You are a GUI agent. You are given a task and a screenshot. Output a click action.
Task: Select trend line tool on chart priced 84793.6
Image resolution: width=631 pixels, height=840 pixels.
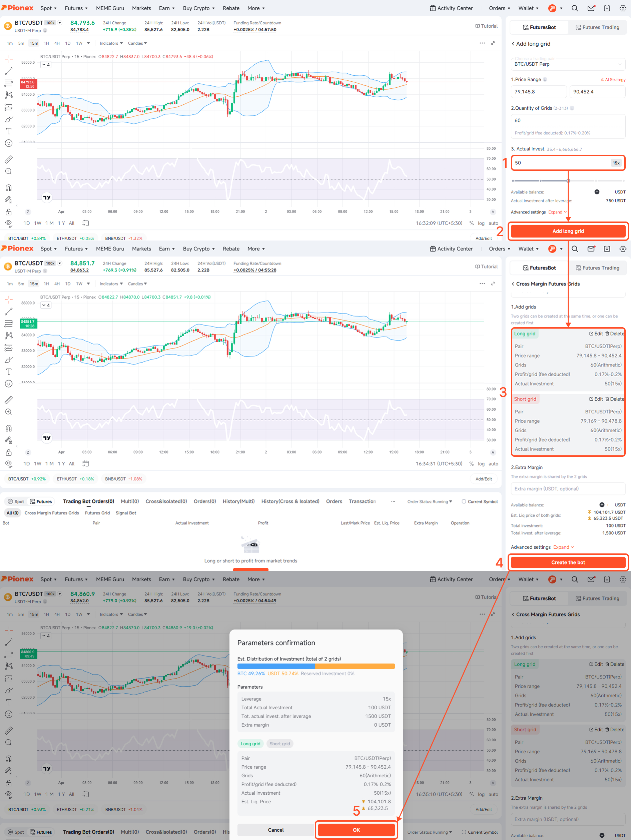click(8, 71)
